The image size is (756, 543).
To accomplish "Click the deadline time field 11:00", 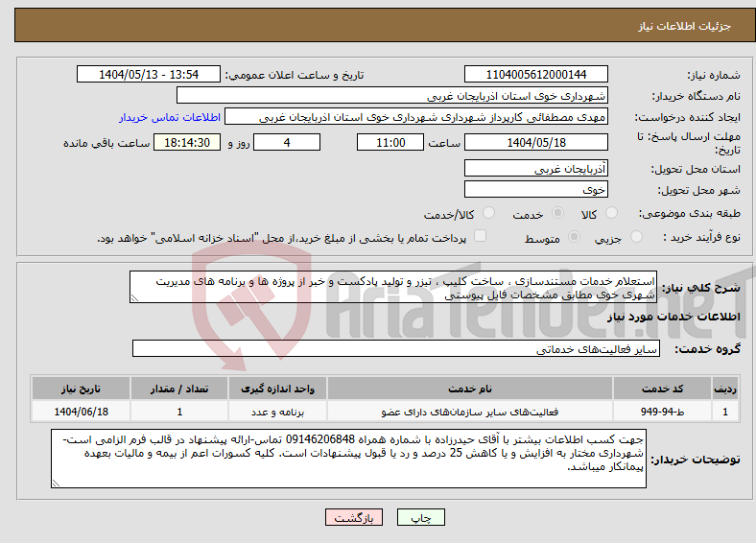I will coord(390,142).
